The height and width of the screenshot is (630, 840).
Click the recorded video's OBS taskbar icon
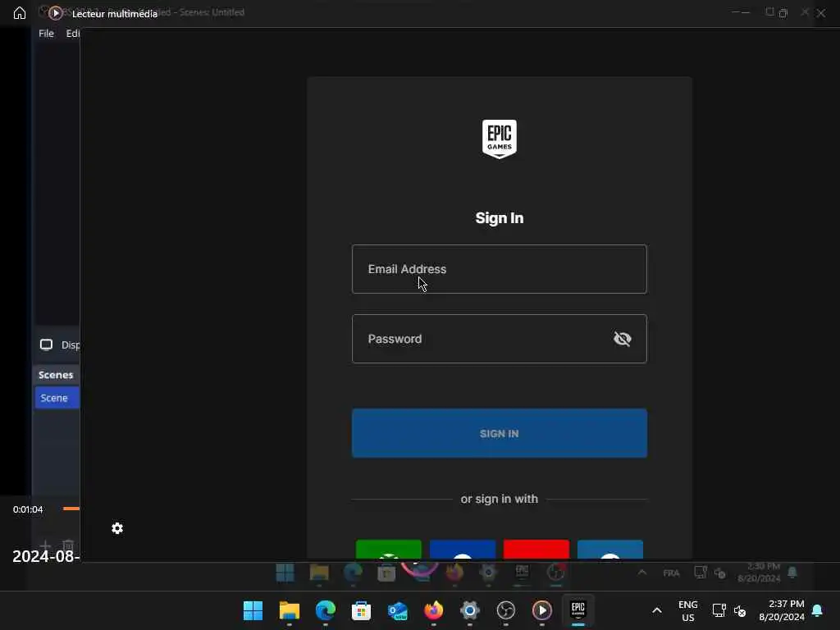click(555, 573)
